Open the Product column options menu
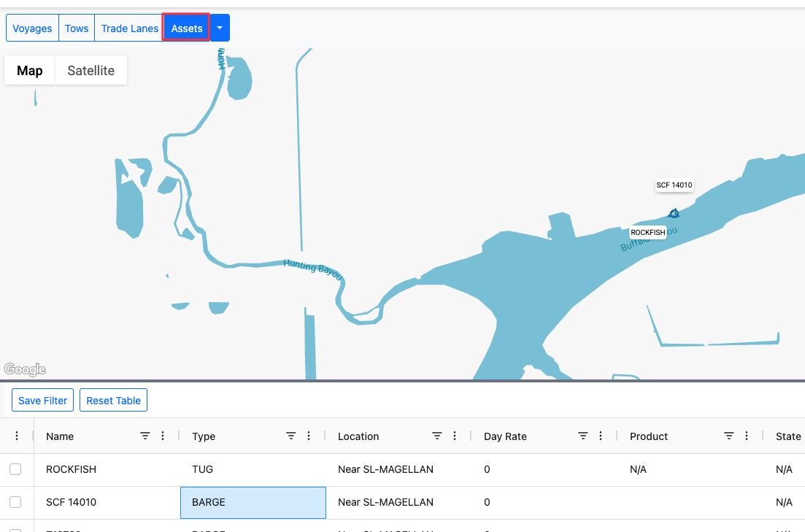The image size is (805, 532). coord(747,436)
